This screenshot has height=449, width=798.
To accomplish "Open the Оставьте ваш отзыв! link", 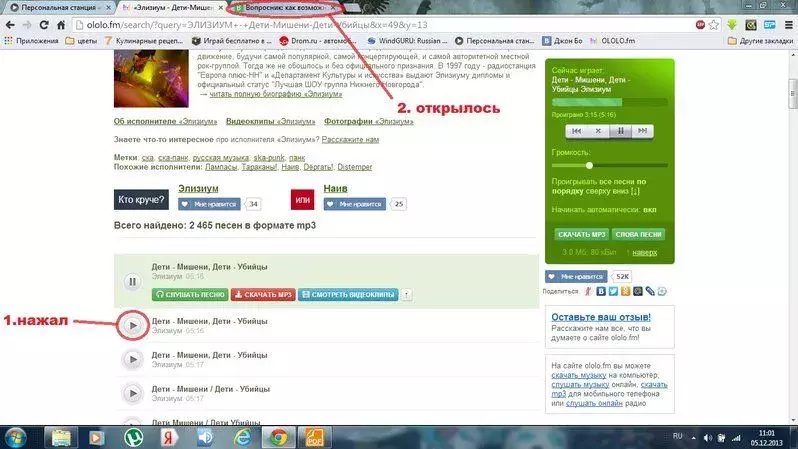I will coord(601,317).
